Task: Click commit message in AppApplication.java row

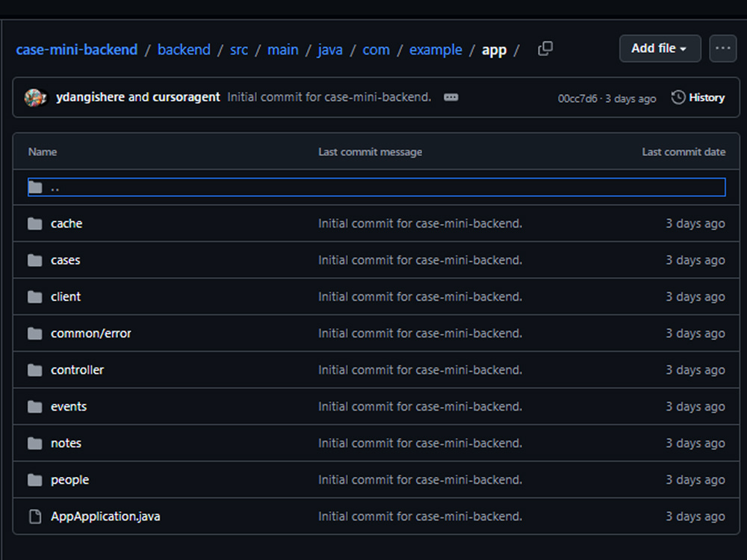Action: pos(420,516)
